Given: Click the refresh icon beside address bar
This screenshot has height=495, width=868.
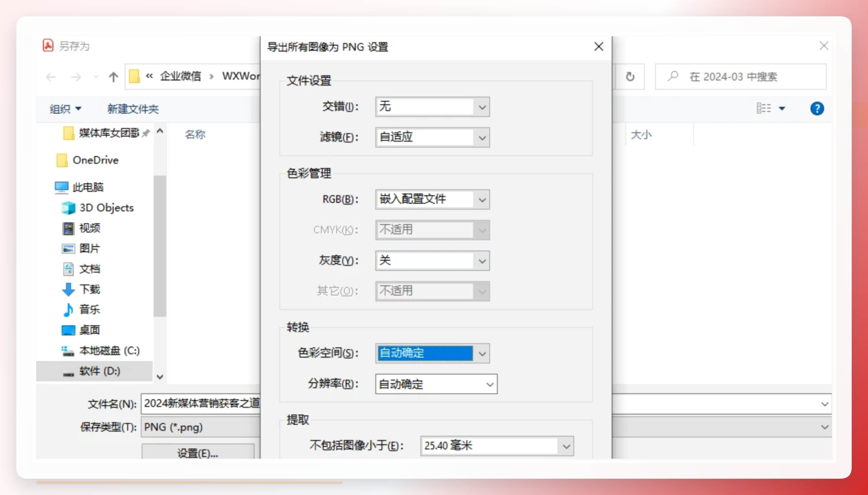Looking at the screenshot, I should (630, 77).
